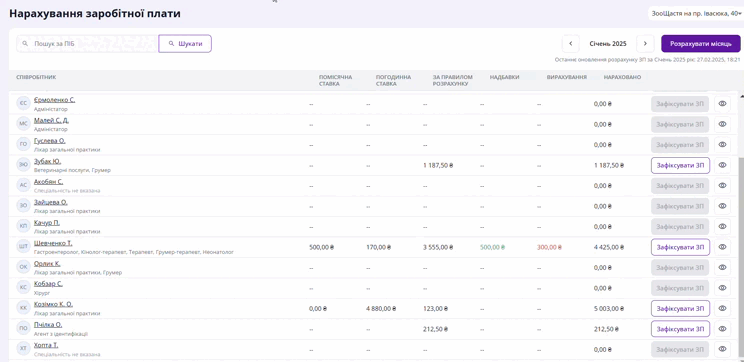The height and width of the screenshot is (362, 744).
Task: Open employee link Зубак Ю.
Action: coord(47,161)
